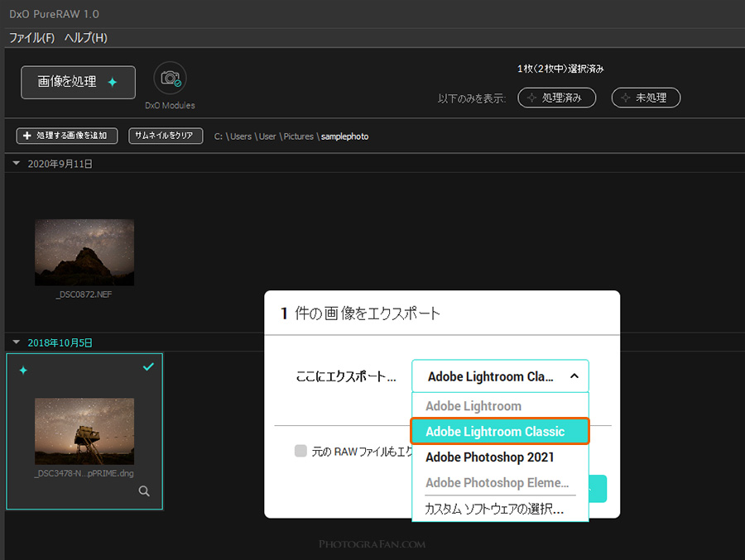Select Adobe Photoshop 2021 option

pos(500,457)
